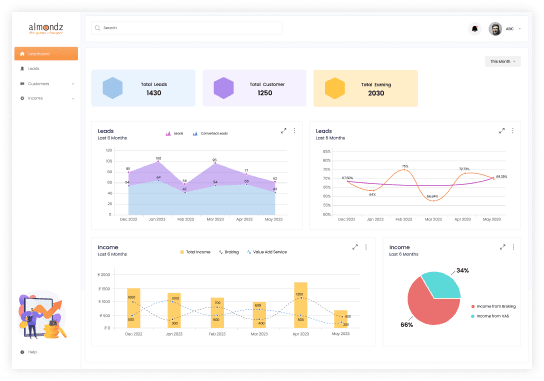Open options menu on Leads line chart

(512, 131)
